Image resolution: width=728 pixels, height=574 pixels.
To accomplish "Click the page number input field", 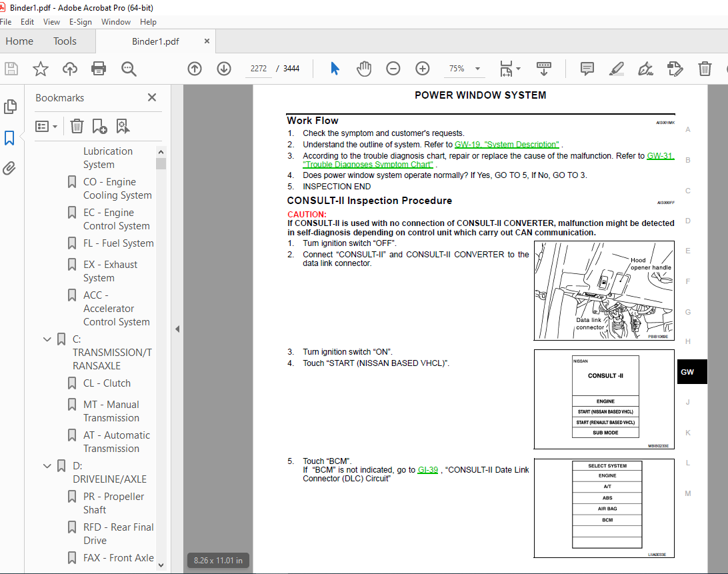I will 259,69.
